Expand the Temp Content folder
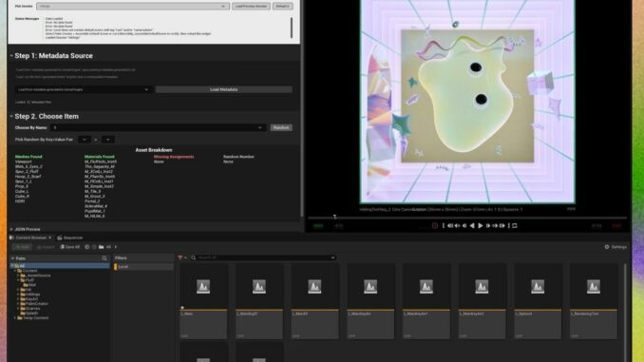The width and height of the screenshot is (644, 362). pyautogui.click(x=15, y=317)
